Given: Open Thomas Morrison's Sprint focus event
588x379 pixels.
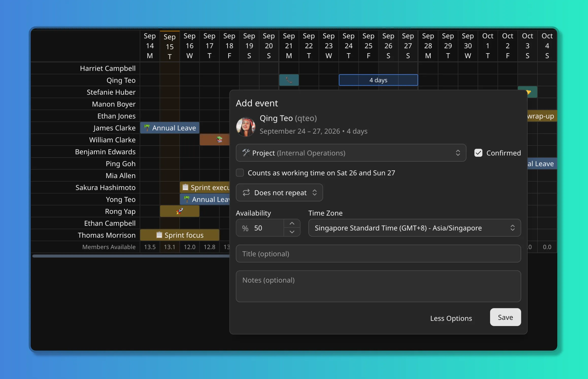Looking at the screenshot, I should point(180,235).
